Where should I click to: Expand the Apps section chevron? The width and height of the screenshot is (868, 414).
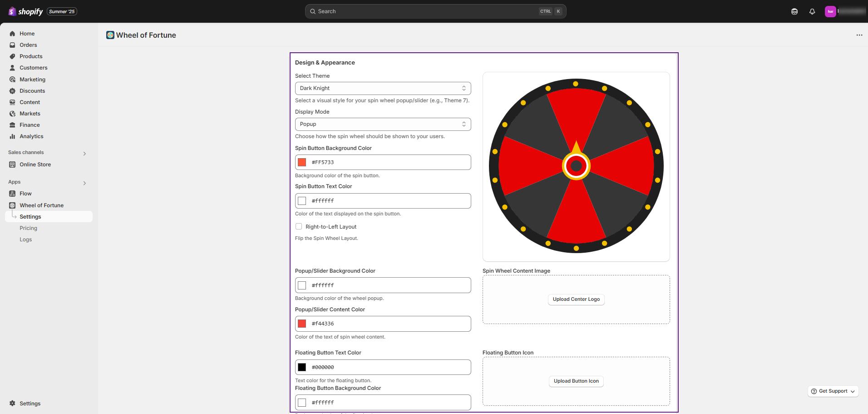(84, 183)
